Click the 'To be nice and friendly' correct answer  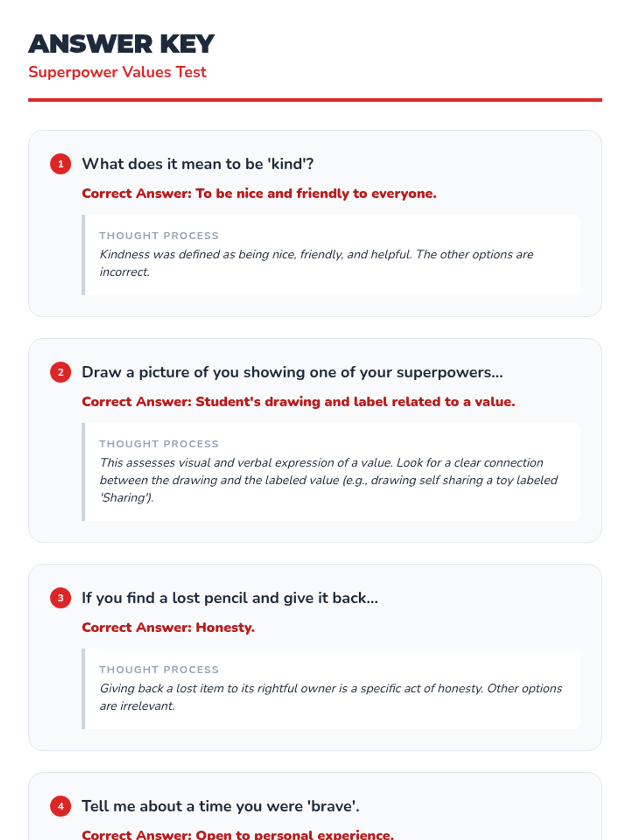(259, 194)
